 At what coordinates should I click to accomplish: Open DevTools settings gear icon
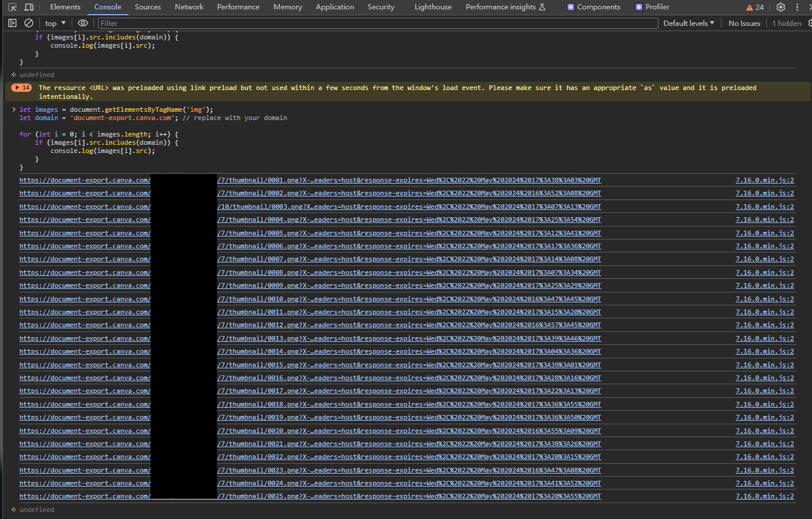[x=780, y=7]
